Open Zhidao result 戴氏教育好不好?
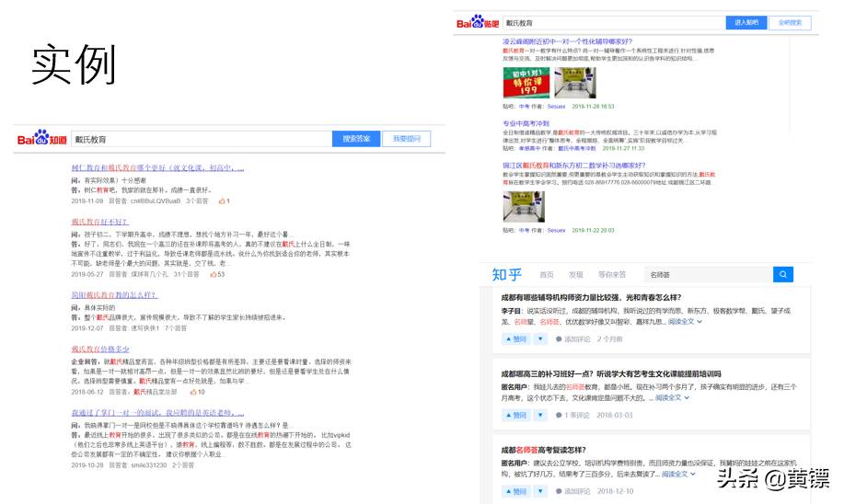This screenshot has width=844, height=504. 99,222
